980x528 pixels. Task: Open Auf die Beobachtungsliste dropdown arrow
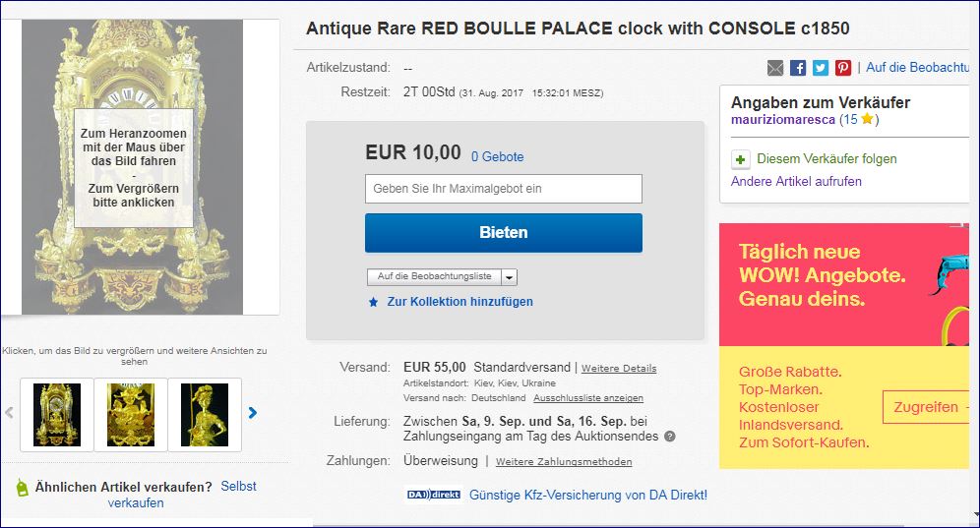coord(510,277)
